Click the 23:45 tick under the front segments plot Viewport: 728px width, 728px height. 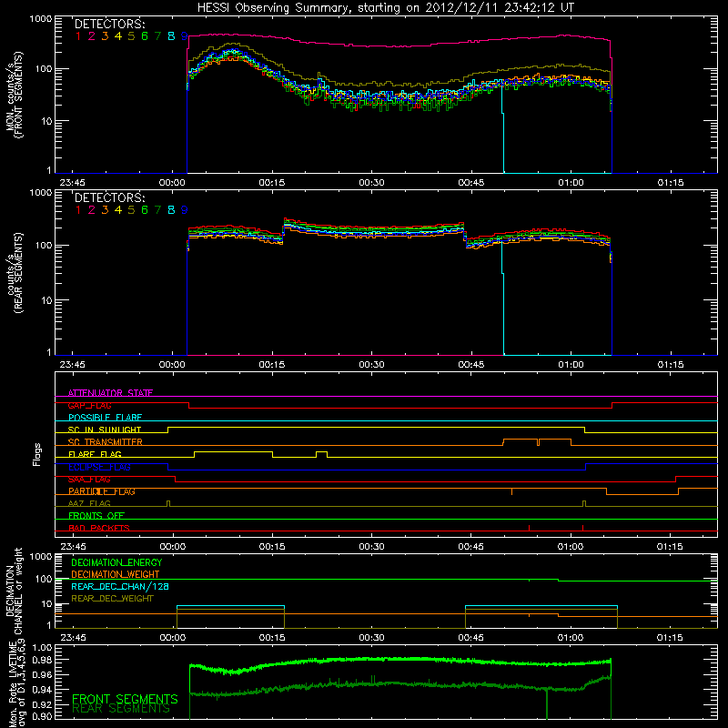[73, 183]
